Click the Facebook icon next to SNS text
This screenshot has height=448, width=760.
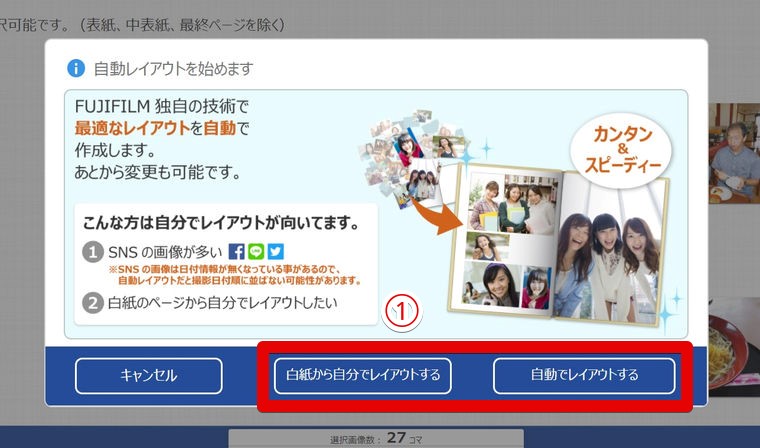tap(237, 252)
